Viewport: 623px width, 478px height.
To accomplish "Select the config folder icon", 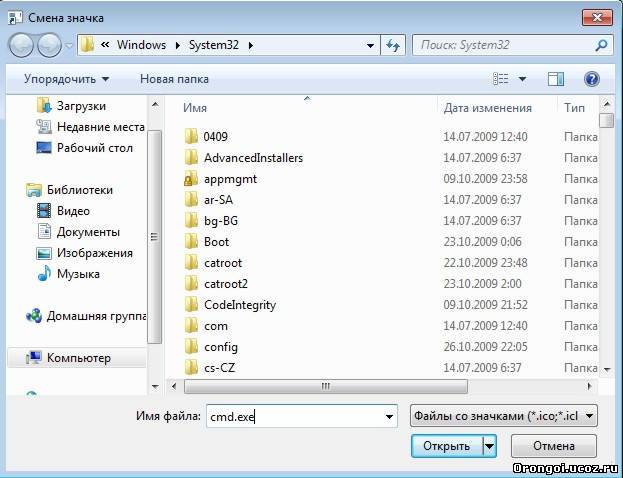I will click(191, 347).
